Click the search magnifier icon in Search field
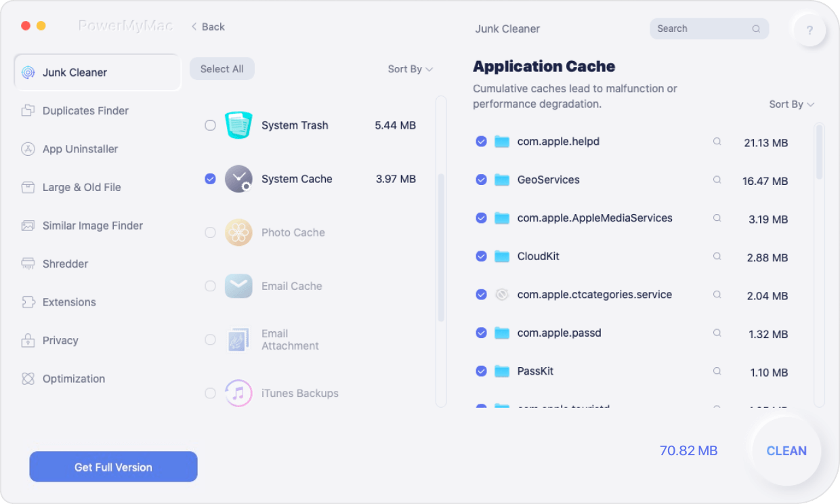 click(x=756, y=28)
